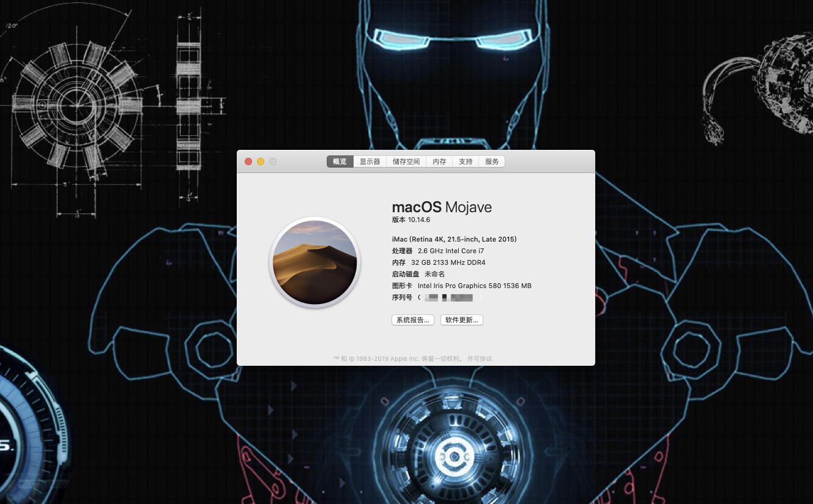Open the 储存空间 storage tab
813x504 pixels.
click(x=406, y=161)
